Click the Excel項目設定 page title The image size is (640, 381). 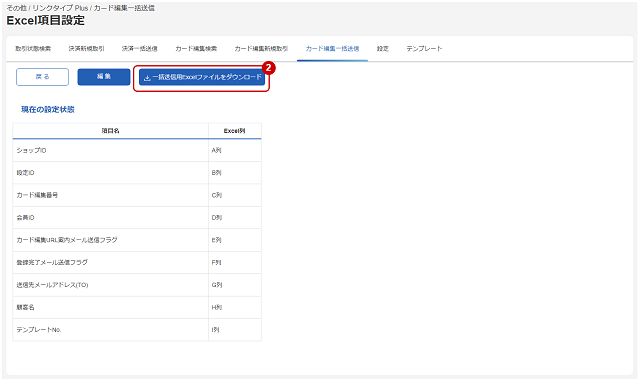46,20
